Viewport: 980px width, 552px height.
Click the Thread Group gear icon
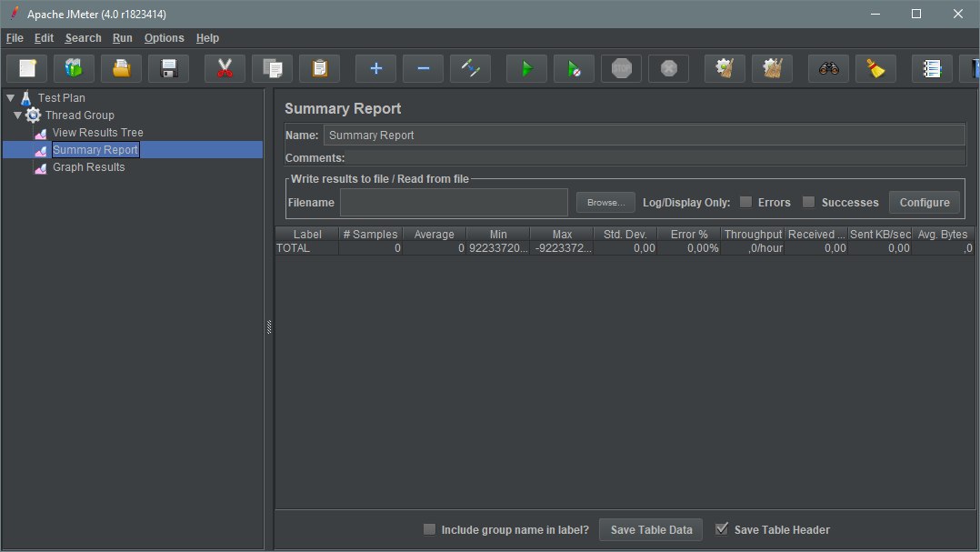(x=33, y=115)
